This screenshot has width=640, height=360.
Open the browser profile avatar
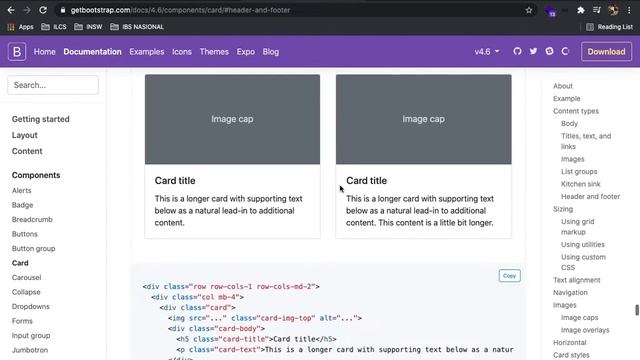[x=613, y=10]
